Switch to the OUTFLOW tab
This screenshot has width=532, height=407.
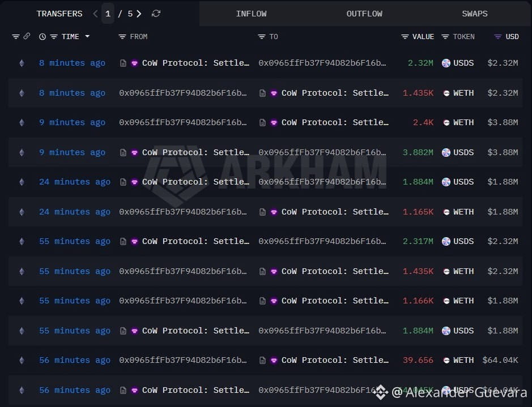pos(364,14)
